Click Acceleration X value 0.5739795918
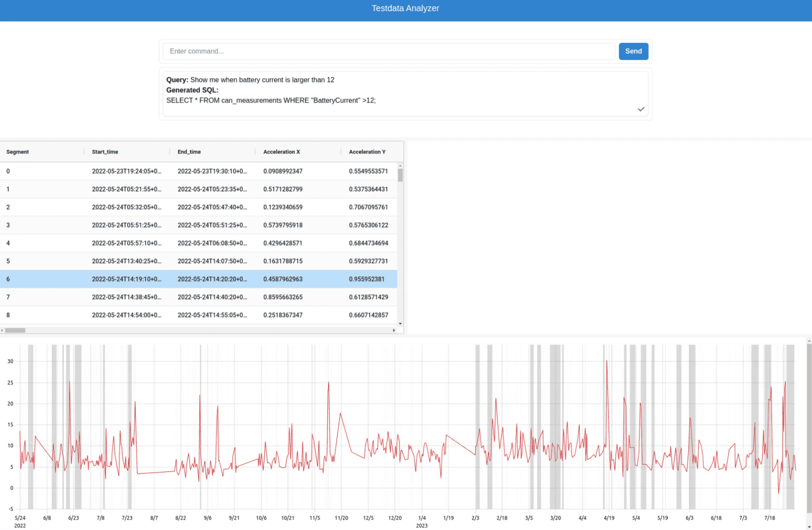 (x=283, y=225)
